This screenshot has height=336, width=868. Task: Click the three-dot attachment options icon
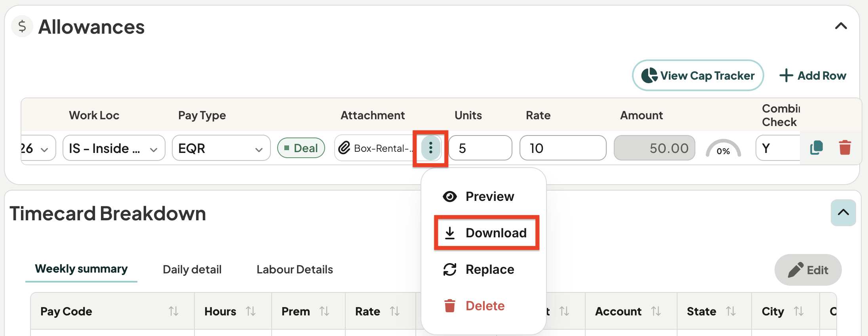pos(430,148)
